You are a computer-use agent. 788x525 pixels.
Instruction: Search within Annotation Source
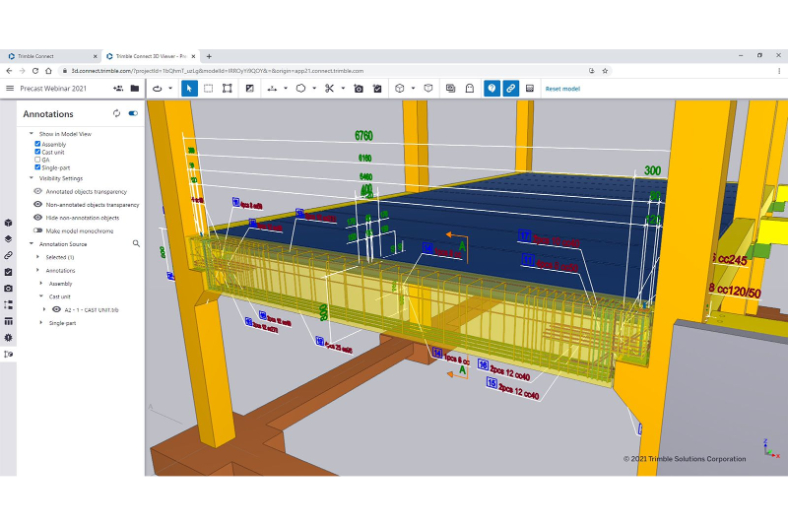pyautogui.click(x=136, y=244)
